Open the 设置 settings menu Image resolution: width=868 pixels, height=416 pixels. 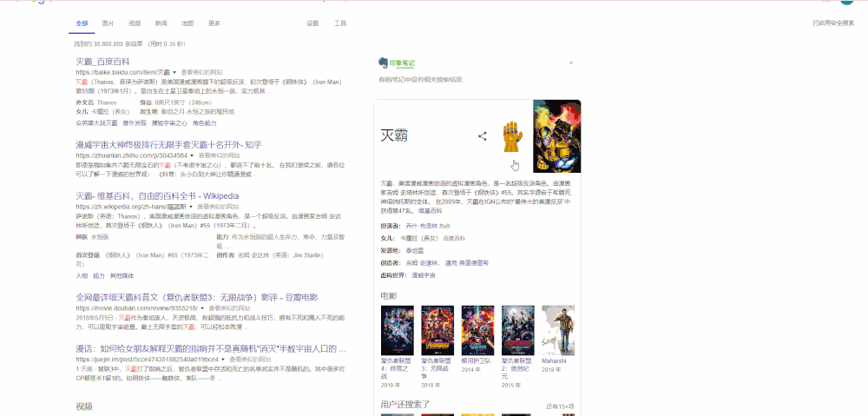coord(312,23)
